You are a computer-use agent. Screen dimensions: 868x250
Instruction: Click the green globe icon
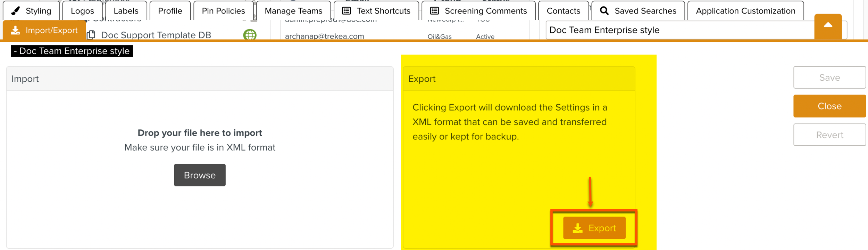pos(250,35)
